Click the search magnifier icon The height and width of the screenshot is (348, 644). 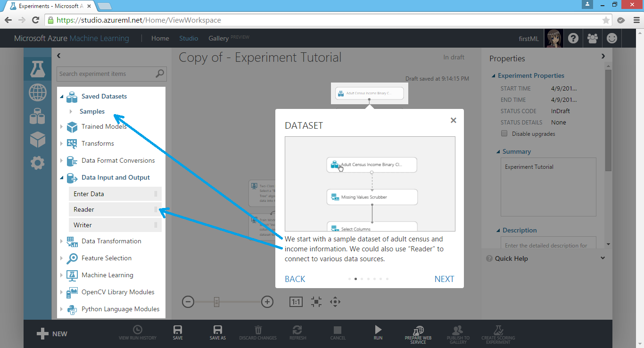coord(160,74)
